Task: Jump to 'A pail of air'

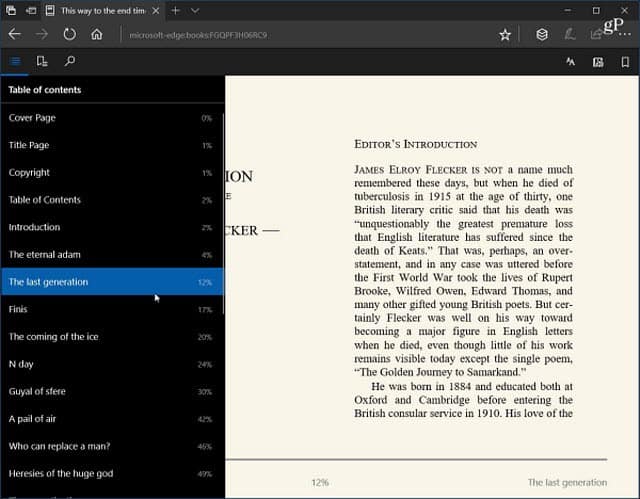Action: (x=111, y=419)
